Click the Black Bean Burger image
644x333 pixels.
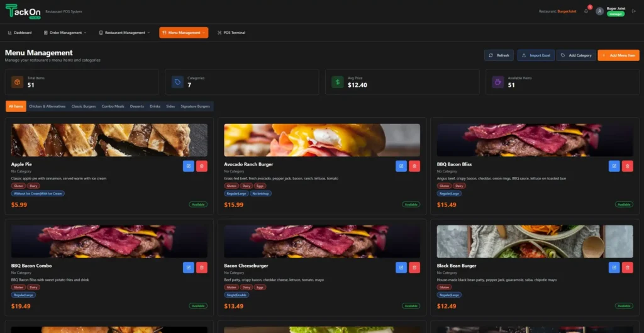535,242
